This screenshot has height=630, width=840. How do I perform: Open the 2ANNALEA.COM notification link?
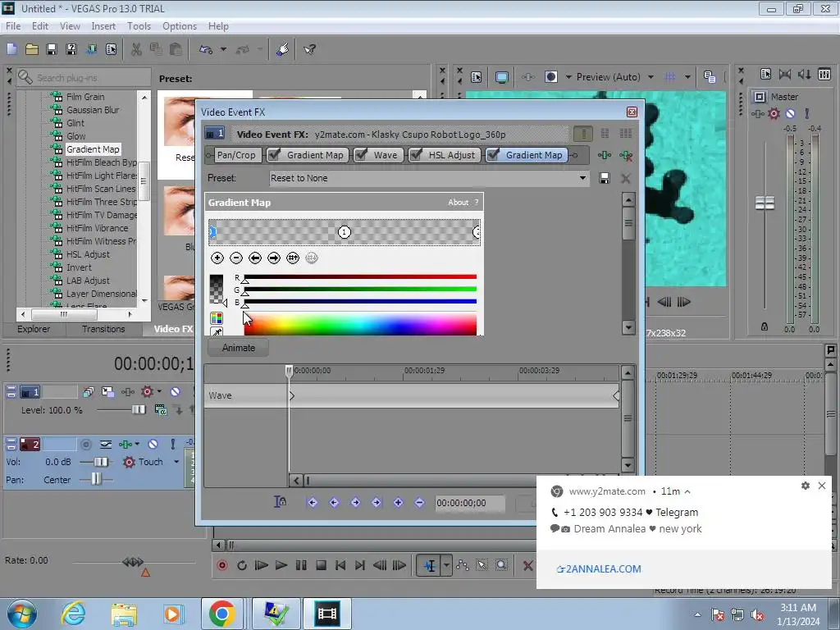click(599, 569)
